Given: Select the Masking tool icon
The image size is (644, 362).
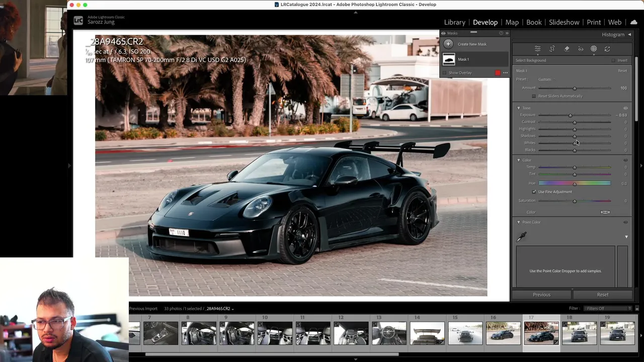Looking at the screenshot, I should 594,49.
